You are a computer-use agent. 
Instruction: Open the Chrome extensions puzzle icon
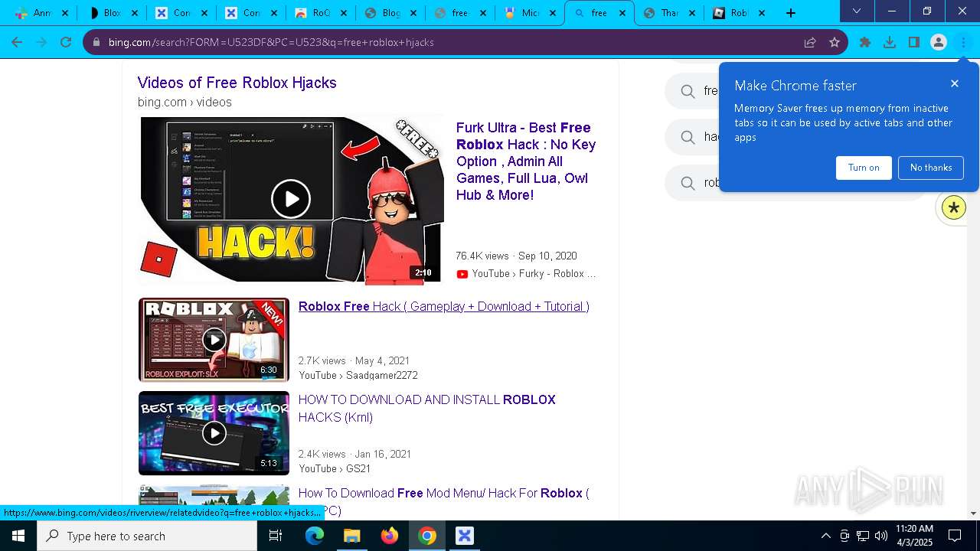coord(865,42)
